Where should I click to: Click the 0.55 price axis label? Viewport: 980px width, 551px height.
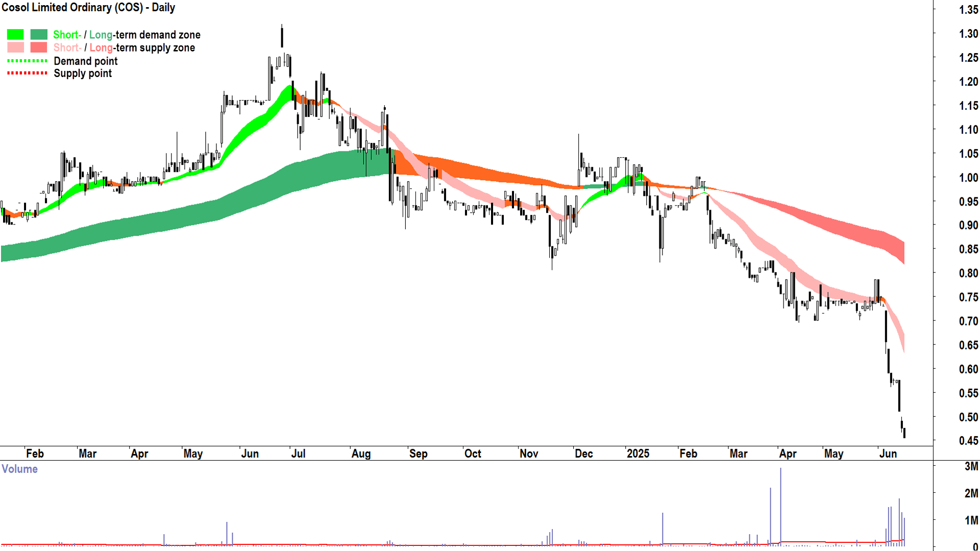(x=968, y=393)
